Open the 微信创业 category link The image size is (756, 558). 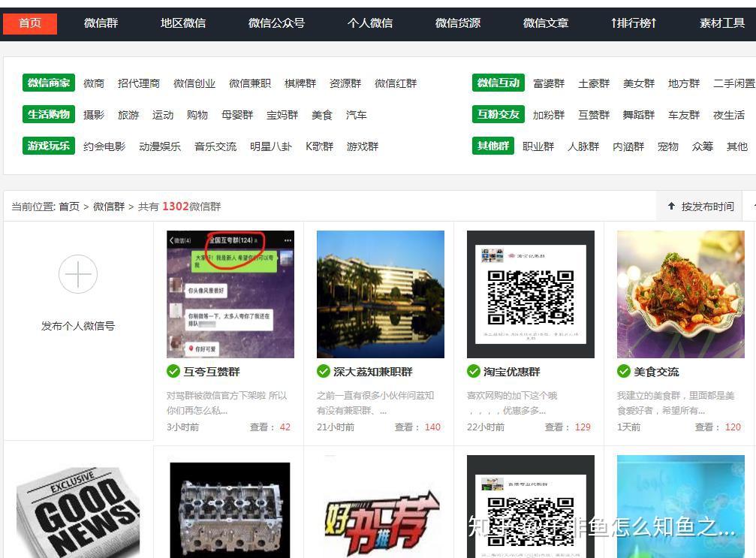[194, 83]
